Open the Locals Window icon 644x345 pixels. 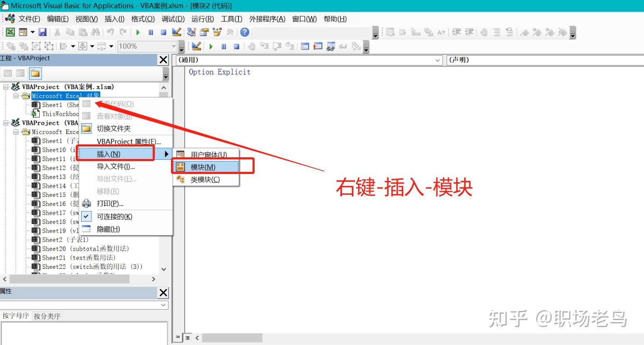pos(305,47)
